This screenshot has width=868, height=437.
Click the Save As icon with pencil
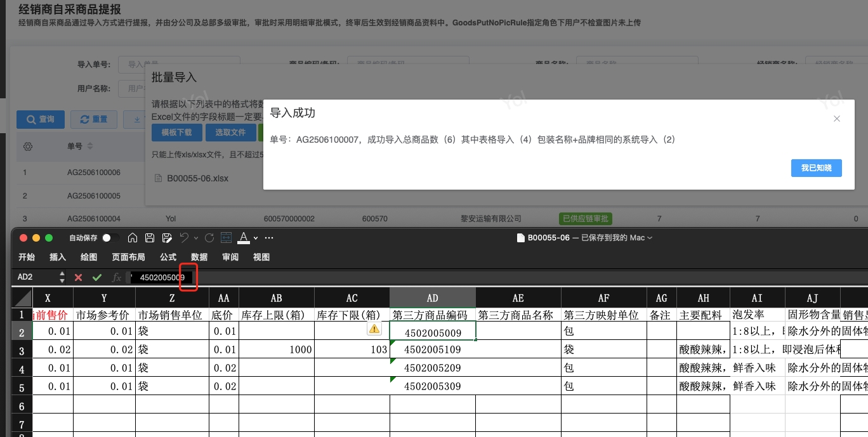(x=167, y=238)
